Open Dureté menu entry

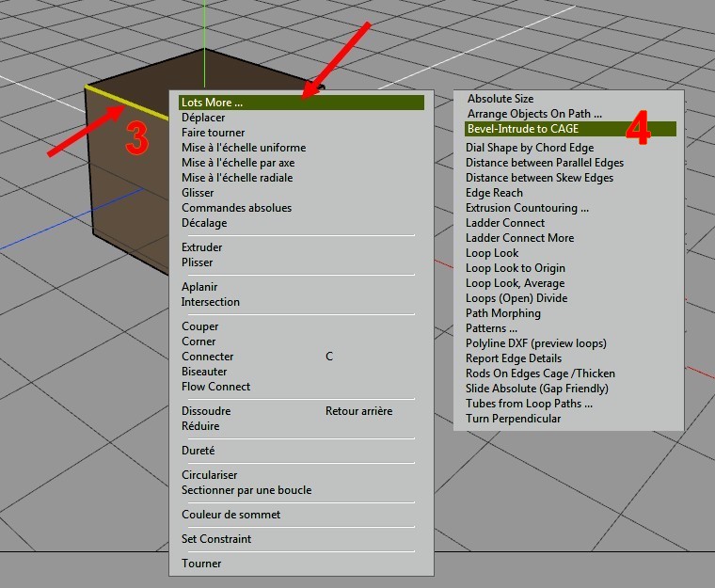click(198, 451)
